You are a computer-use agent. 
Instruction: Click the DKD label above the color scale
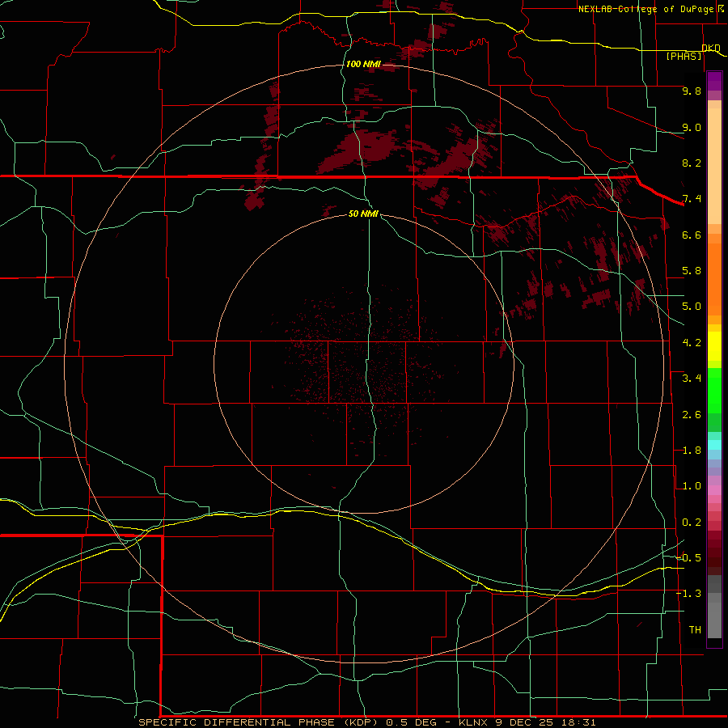[x=711, y=49]
